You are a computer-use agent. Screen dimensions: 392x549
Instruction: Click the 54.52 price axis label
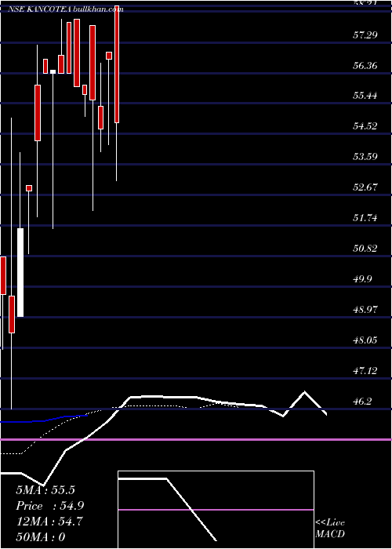(365, 125)
